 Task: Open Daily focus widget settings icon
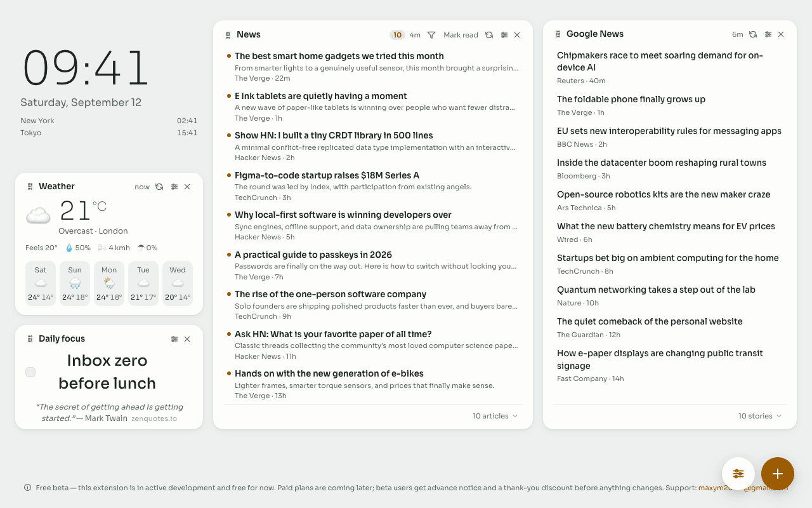point(174,339)
